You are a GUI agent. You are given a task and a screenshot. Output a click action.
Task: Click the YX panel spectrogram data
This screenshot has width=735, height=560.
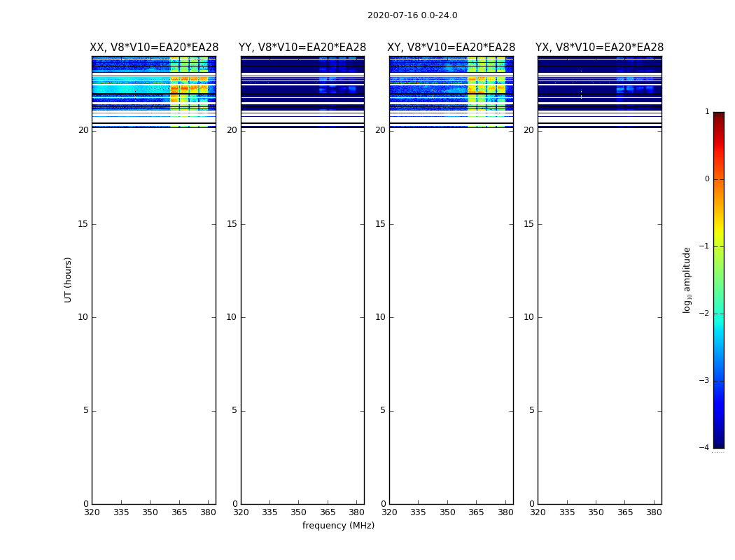coord(599,92)
